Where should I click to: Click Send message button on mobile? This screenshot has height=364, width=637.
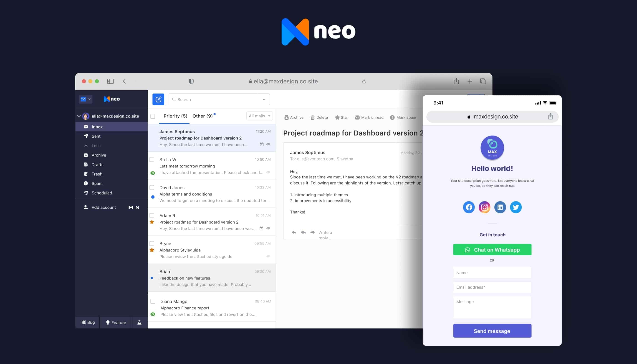coord(492,331)
